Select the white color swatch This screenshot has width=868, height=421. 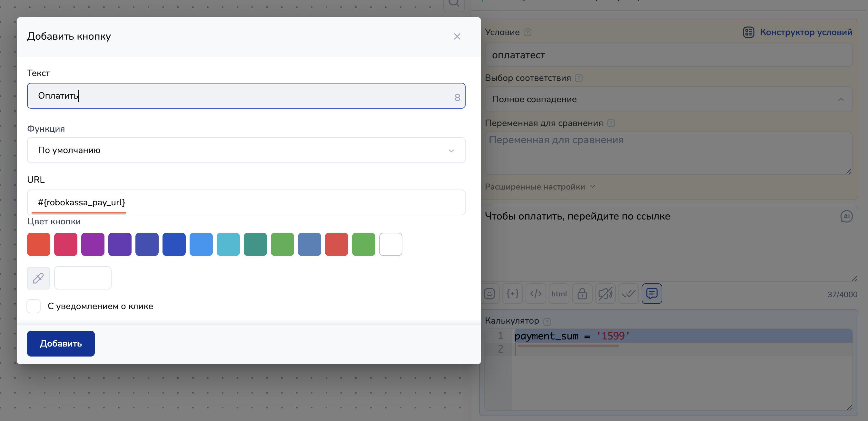point(390,244)
